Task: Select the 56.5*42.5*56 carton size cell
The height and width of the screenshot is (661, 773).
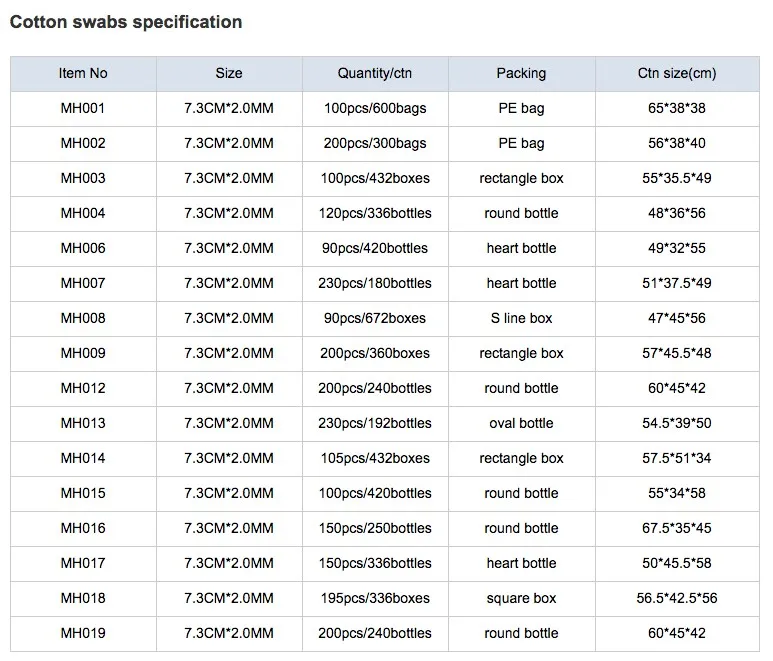Action: (x=677, y=598)
